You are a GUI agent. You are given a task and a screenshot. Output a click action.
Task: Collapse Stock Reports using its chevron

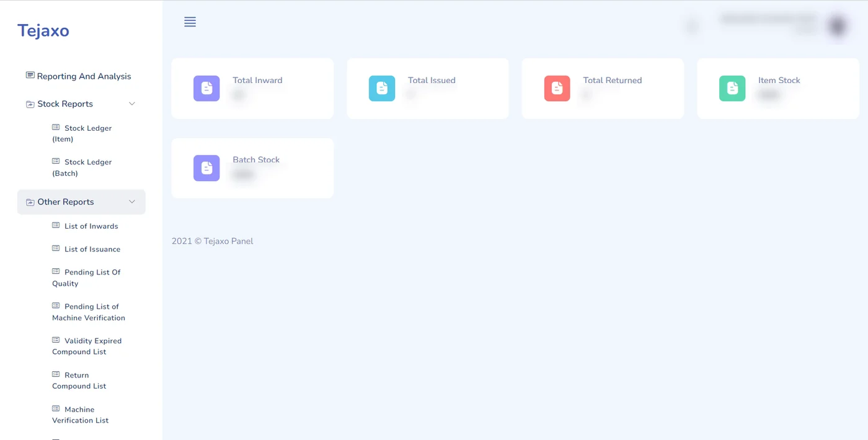(x=131, y=103)
